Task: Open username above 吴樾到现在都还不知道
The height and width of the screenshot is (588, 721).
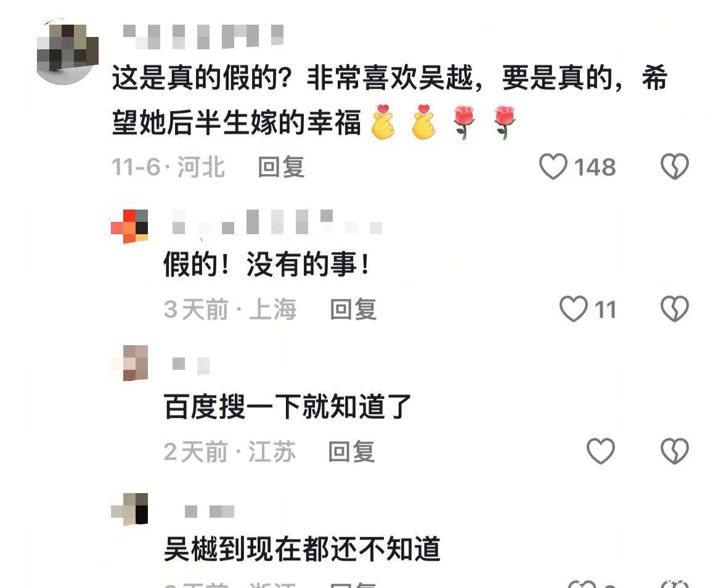Action: coord(210,511)
